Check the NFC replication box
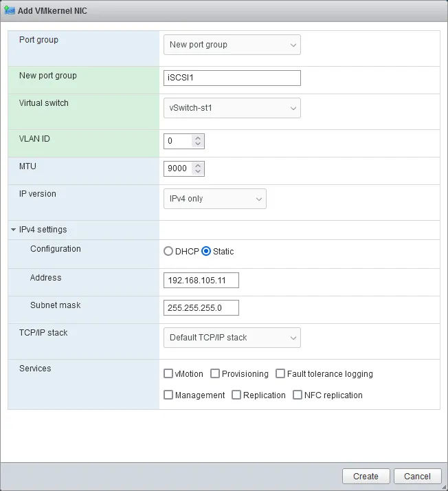Viewport: 448px width, 491px height. tap(298, 395)
